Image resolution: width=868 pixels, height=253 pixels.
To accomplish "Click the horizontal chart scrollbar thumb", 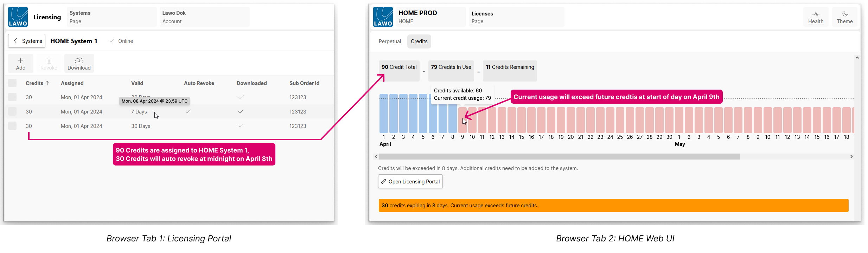I will point(559,156).
